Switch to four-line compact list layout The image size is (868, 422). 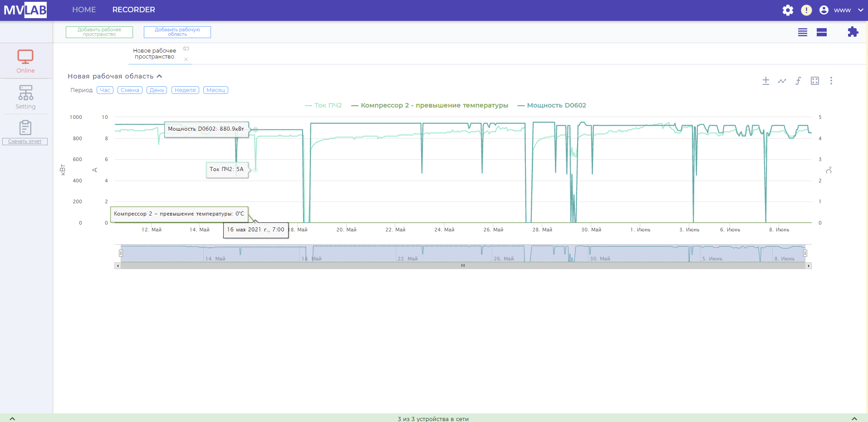(x=803, y=32)
